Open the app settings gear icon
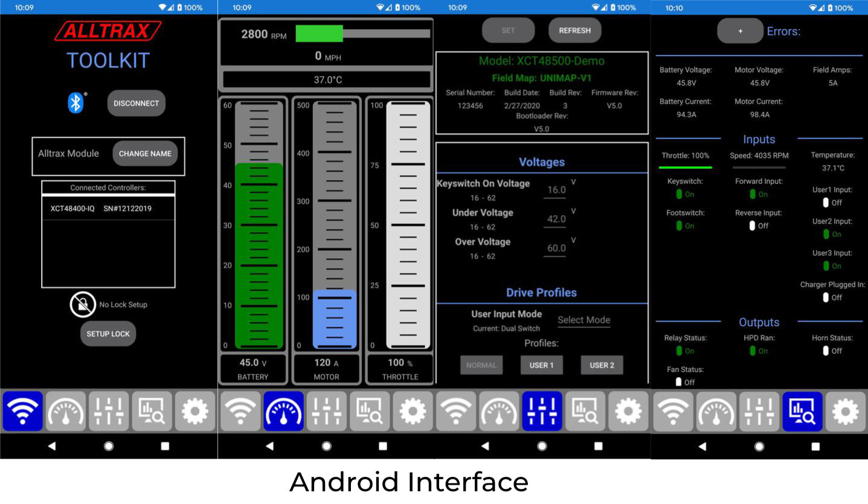Screen dimensions: 868x504 (845, 411)
